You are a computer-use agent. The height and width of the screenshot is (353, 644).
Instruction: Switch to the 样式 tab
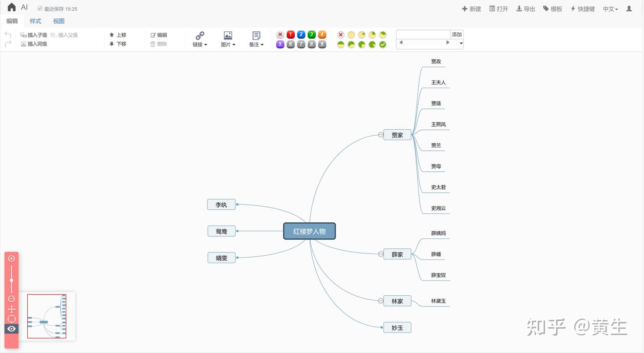35,21
